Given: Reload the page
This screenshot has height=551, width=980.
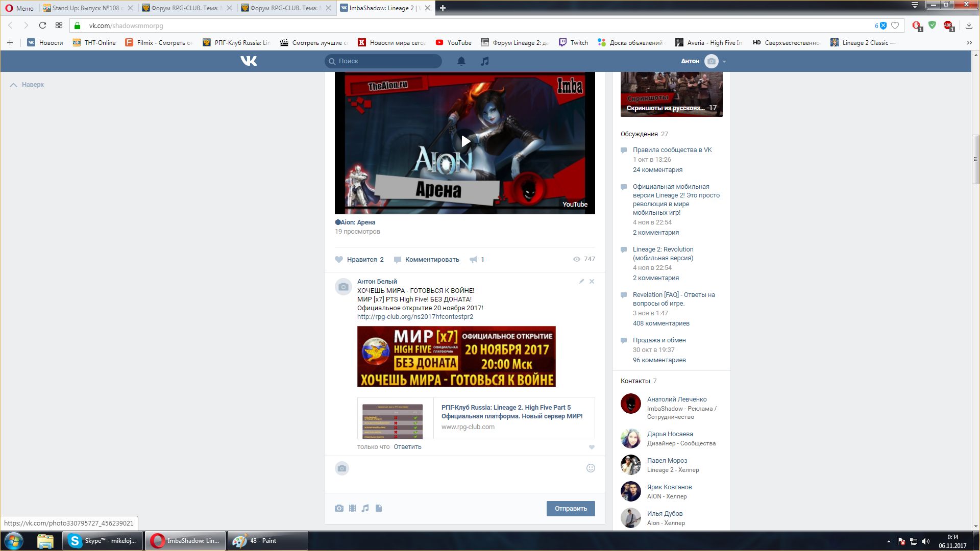Looking at the screenshot, I should coord(42,26).
